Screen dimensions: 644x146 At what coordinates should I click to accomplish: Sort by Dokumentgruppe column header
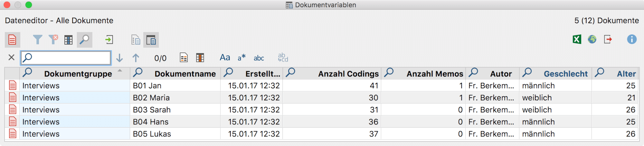[78, 74]
